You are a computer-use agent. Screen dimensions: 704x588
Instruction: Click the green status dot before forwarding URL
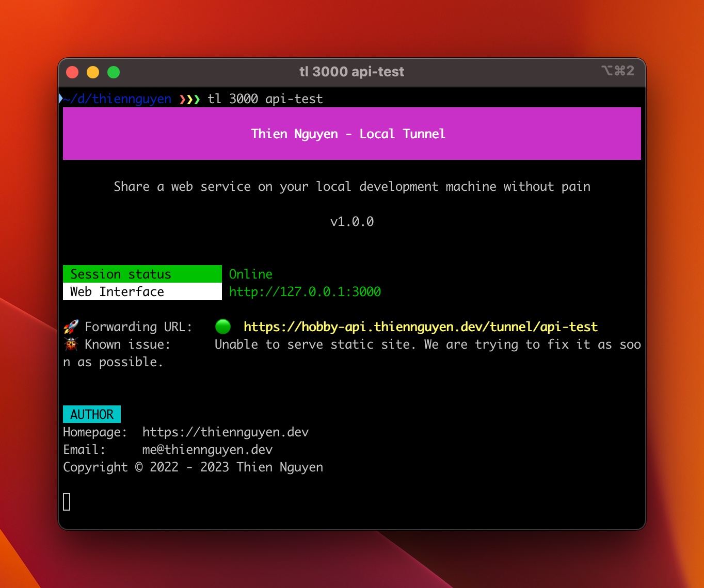(x=223, y=326)
